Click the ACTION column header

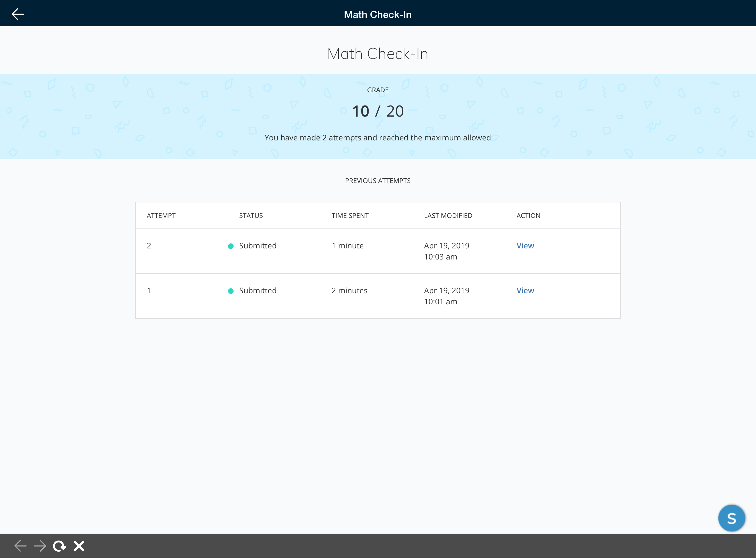pyautogui.click(x=528, y=215)
